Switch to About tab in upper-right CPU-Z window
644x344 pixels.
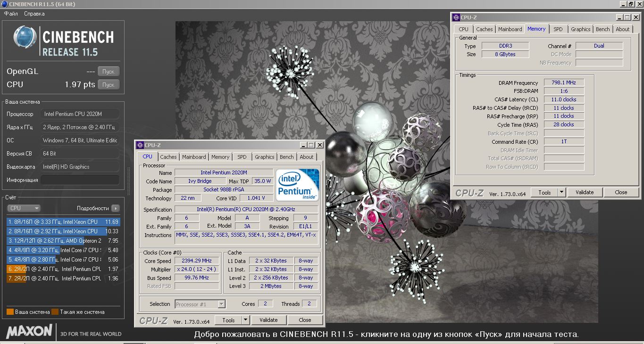coord(623,29)
